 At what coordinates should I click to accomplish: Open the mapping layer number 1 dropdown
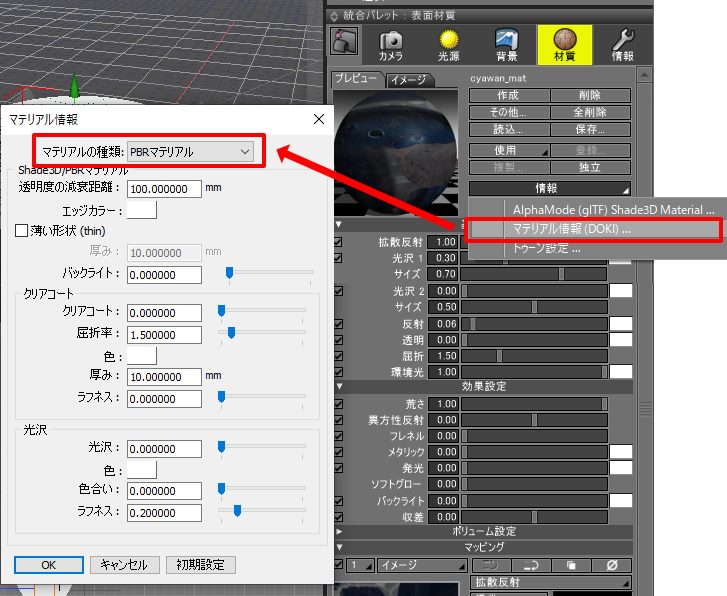click(361, 565)
